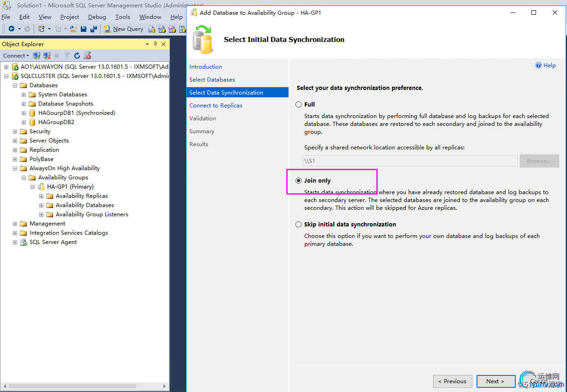This screenshot has width=567, height=392.
Task: Click the Navigate Backward arrow icon
Action: 12,29
